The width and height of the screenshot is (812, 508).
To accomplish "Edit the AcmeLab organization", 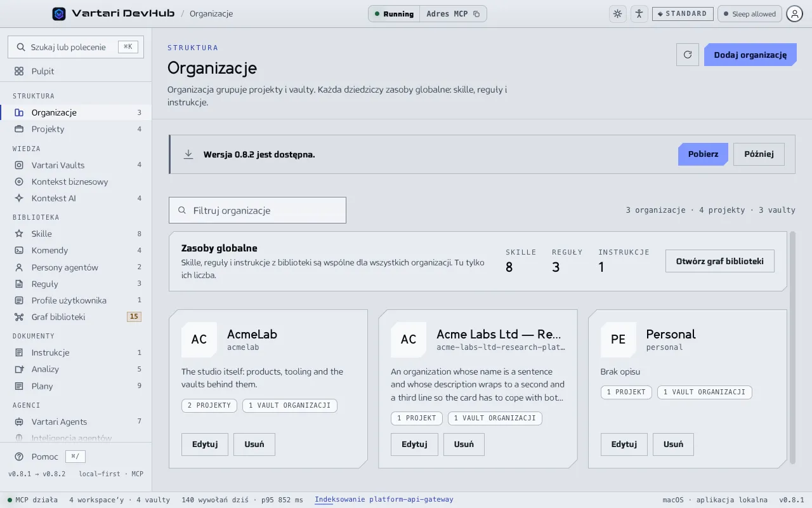I will pyautogui.click(x=205, y=444).
